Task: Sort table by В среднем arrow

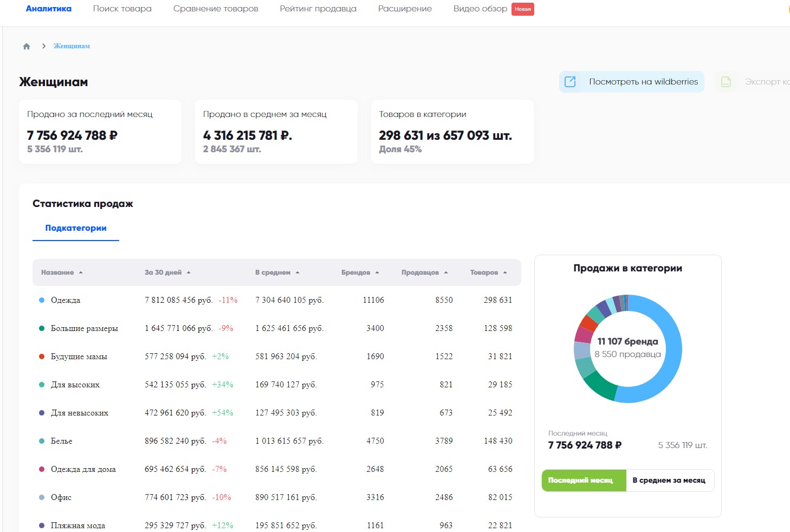Action: (297, 273)
